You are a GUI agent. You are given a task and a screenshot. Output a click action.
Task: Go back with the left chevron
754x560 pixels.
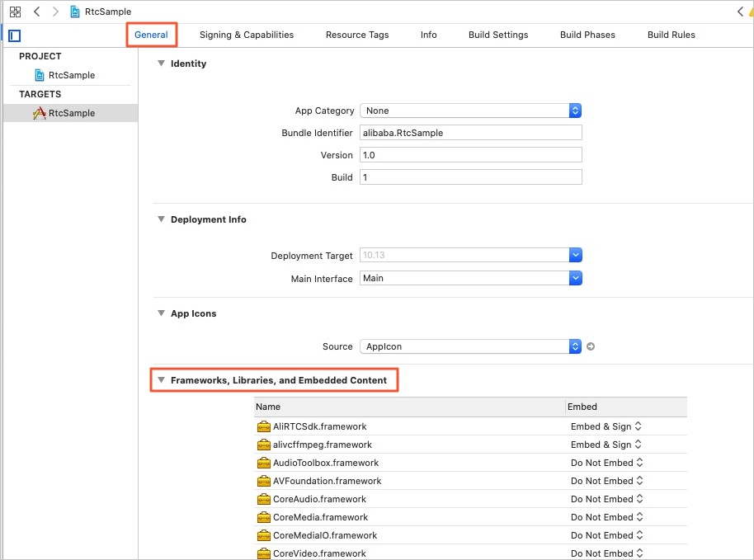pyautogui.click(x=36, y=12)
